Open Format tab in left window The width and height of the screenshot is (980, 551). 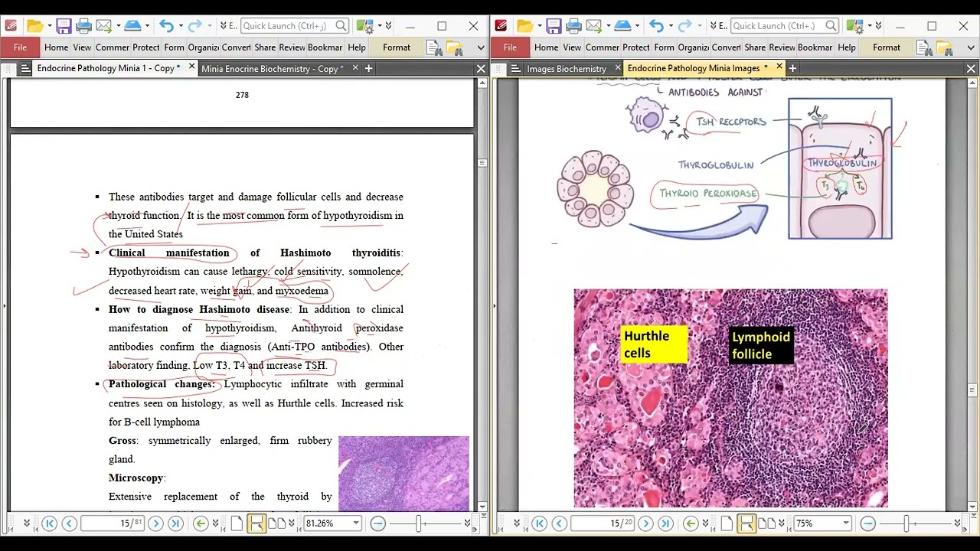pos(397,47)
